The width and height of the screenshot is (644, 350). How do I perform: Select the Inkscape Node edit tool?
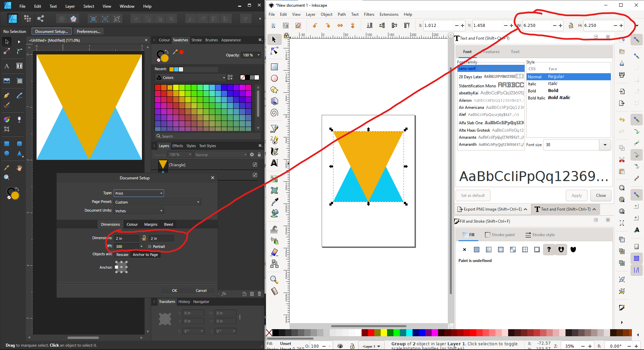coord(274,51)
